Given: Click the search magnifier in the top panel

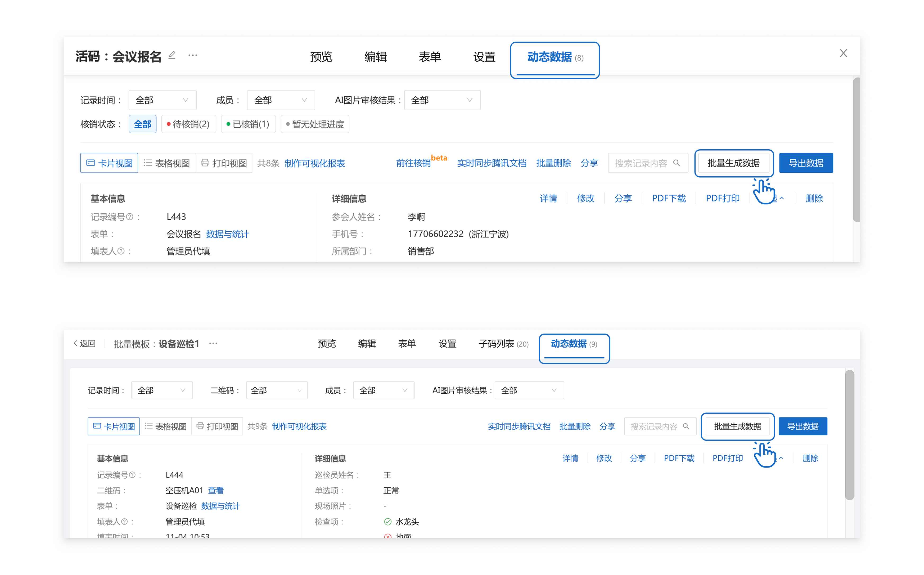Looking at the screenshot, I should [x=677, y=163].
